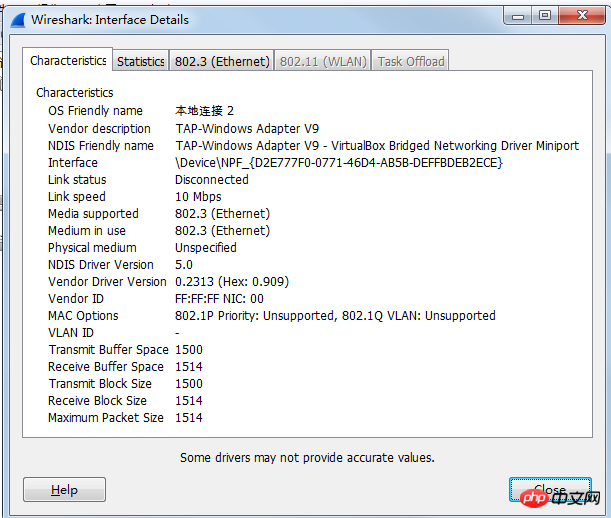Maximize the Interface Details window
Viewport: 611px width, 518px height.
coord(545,16)
